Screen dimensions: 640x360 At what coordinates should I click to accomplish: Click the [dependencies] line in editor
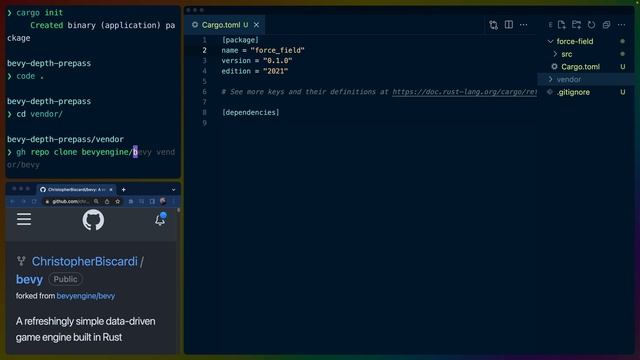[250, 112]
